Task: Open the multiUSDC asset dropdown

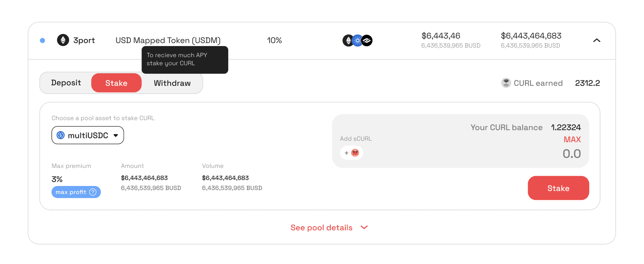Action: coord(115,136)
